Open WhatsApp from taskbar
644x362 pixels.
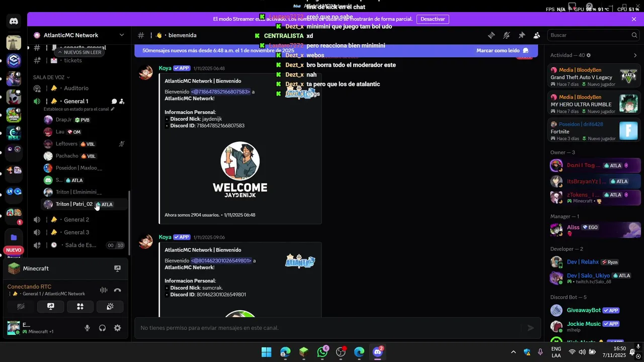pos(323,352)
